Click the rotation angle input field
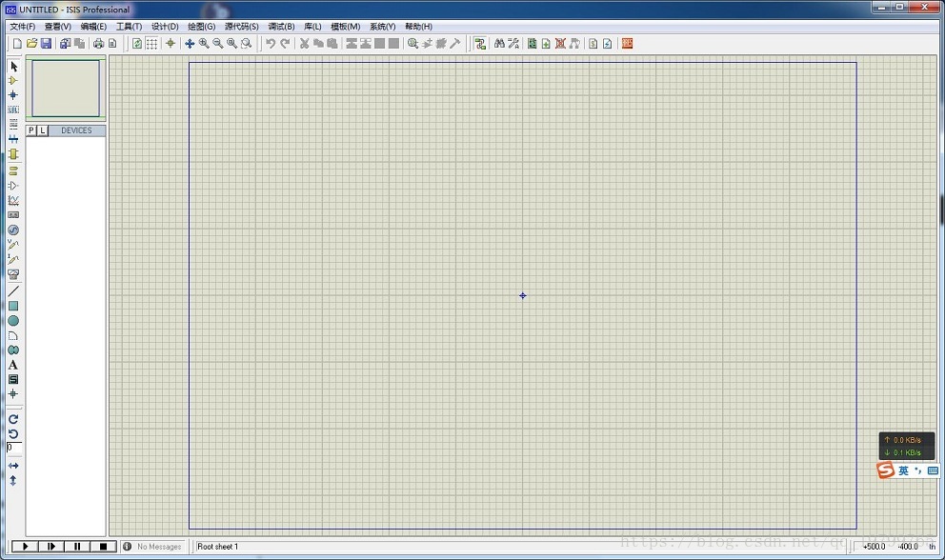Screen dimensions: 945x560 pyautogui.click(x=14, y=448)
